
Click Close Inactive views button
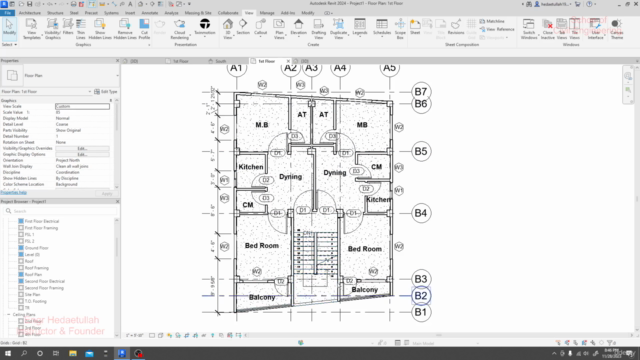(x=547, y=29)
